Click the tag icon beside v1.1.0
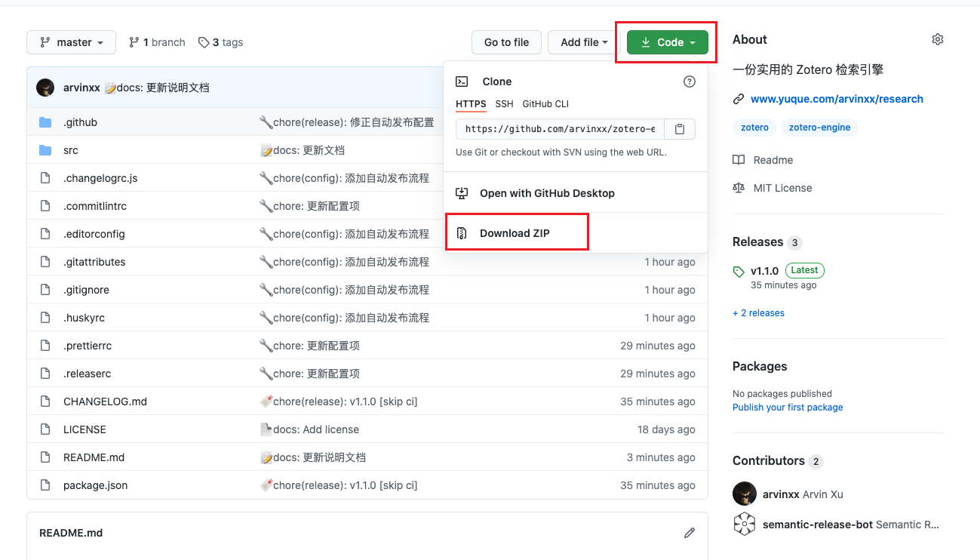This screenshot has width=980, height=560. pyautogui.click(x=739, y=271)
